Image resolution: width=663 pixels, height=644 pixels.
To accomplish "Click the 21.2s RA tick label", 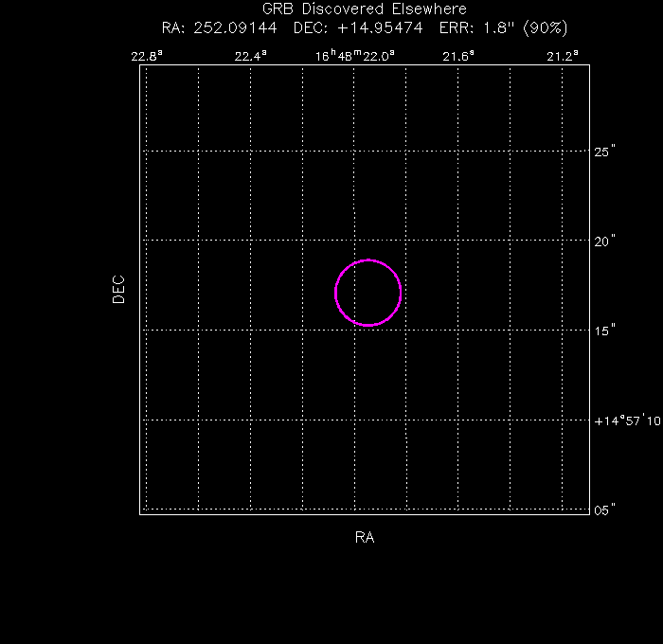I will point(563,56).
